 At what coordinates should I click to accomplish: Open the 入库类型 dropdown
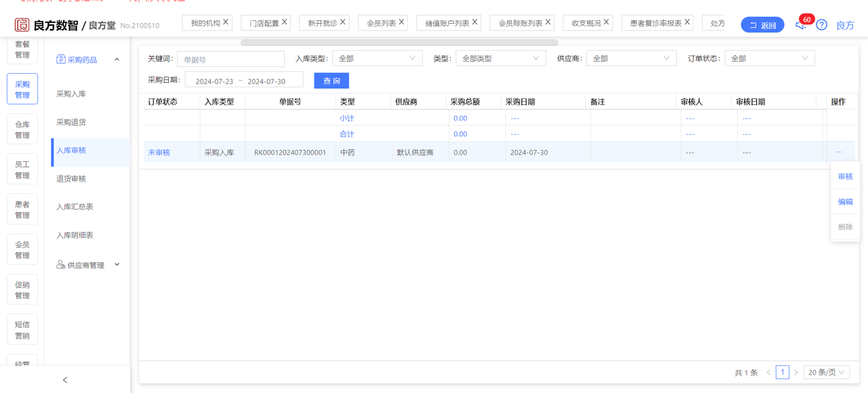[377, 58]
